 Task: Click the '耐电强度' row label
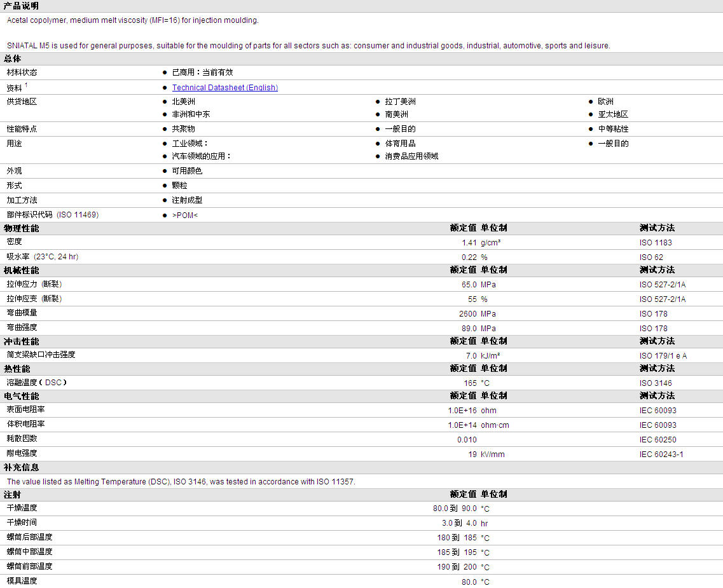22,453
